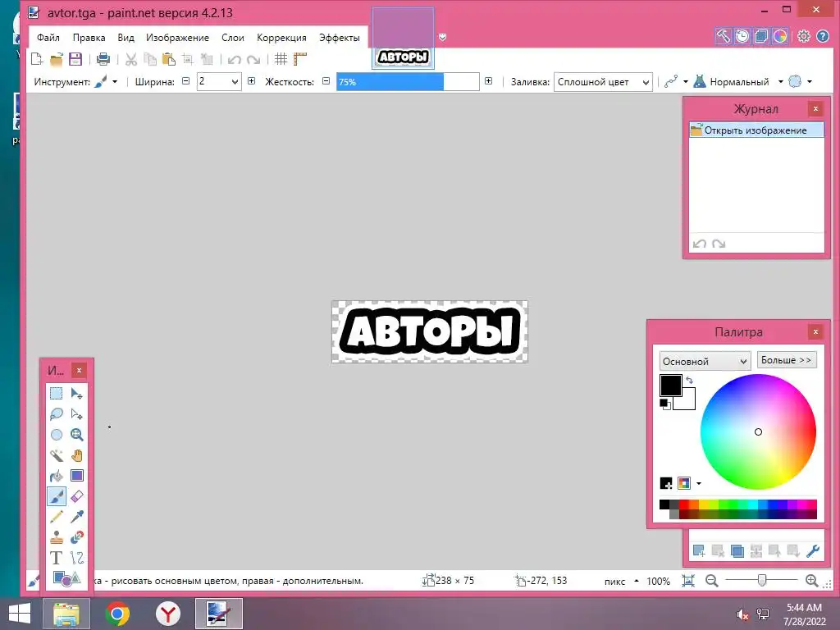
Task: Toggle the History window clock button
Action: point(742,36)
